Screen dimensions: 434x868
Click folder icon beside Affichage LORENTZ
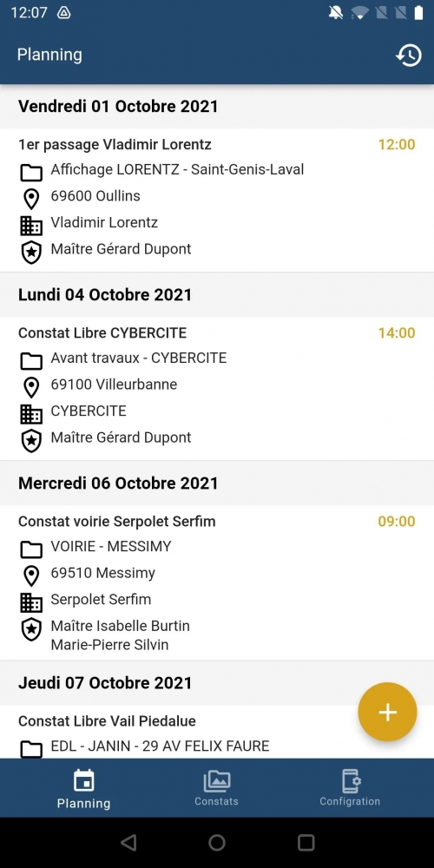(x=31, y=172)
